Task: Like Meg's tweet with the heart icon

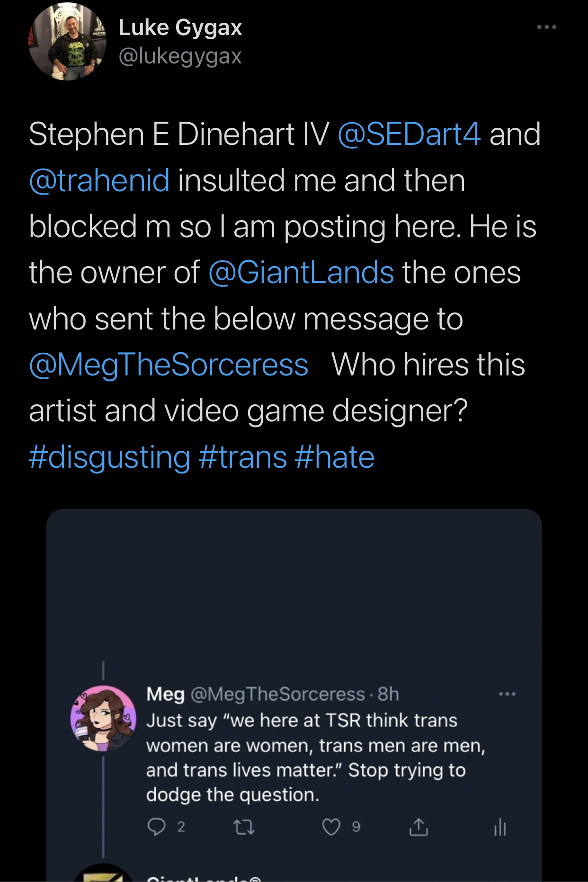Action: click(x=331, y=827)
